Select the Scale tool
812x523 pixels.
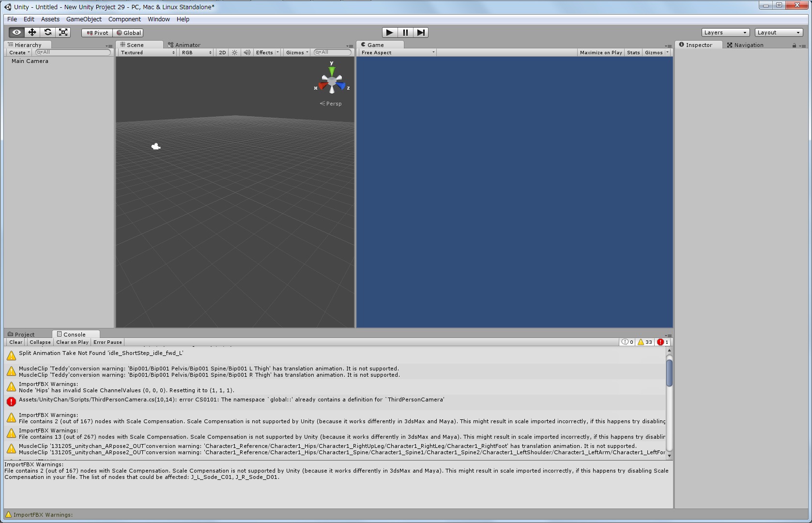point(63,32)
